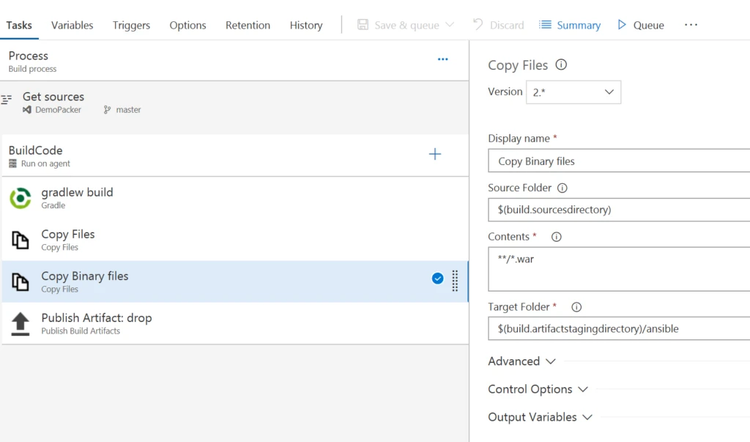Click the master branch icon

[x=107, y=110]
